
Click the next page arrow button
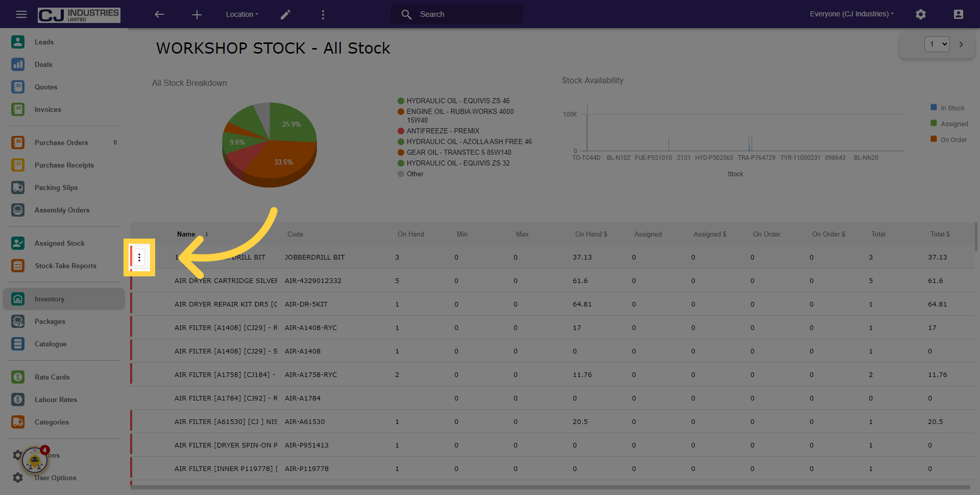click(x=962, y=44)
